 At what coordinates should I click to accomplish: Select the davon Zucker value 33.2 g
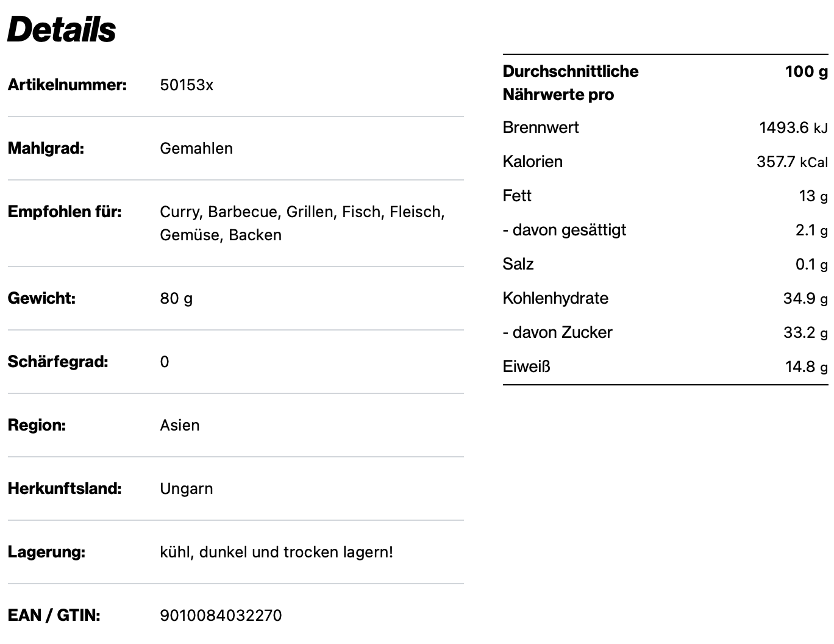tap(805, 332)
